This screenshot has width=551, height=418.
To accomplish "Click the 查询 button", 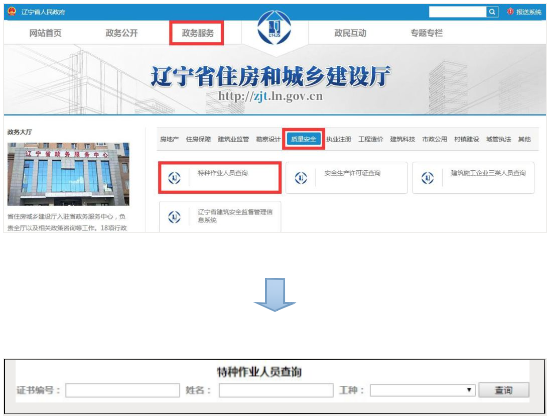I will [x=504, y=390].
